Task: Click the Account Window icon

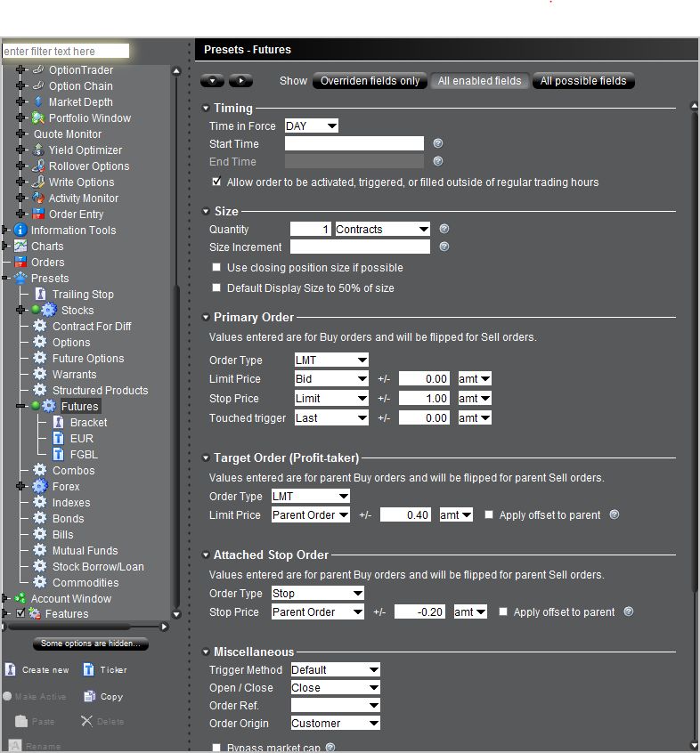Action: click(20, 598)
